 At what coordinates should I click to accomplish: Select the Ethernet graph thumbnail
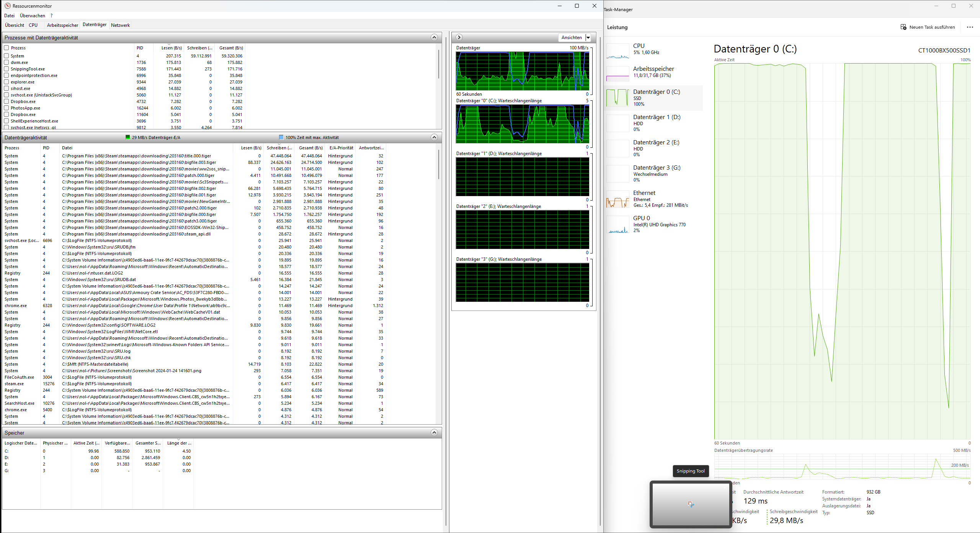[x=617, y=199]
